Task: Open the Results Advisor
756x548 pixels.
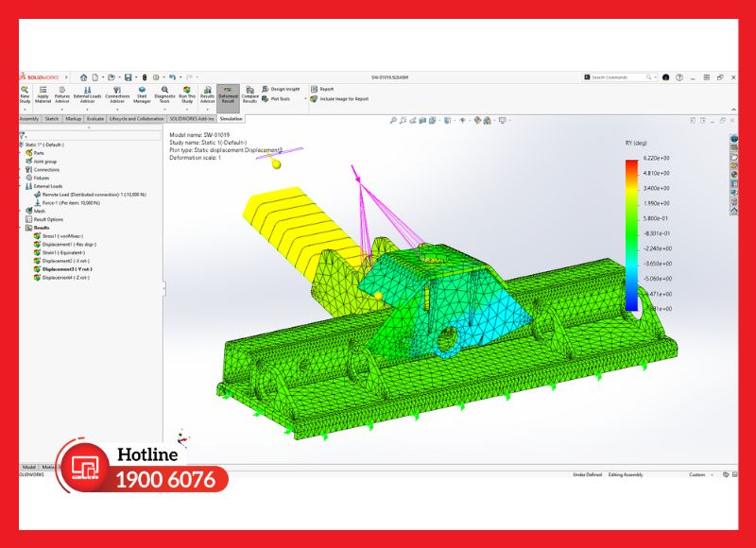Action: pos(207,94)
